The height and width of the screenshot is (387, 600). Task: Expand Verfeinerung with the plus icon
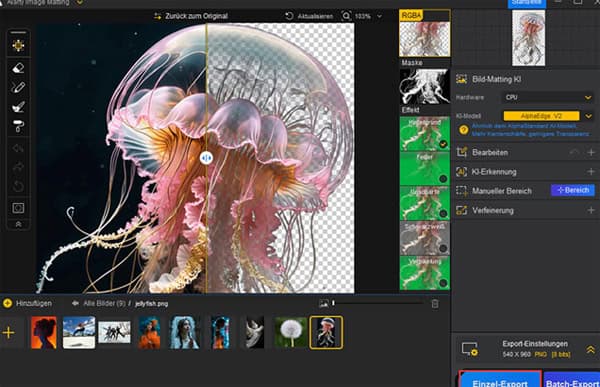tap(591, 210)
